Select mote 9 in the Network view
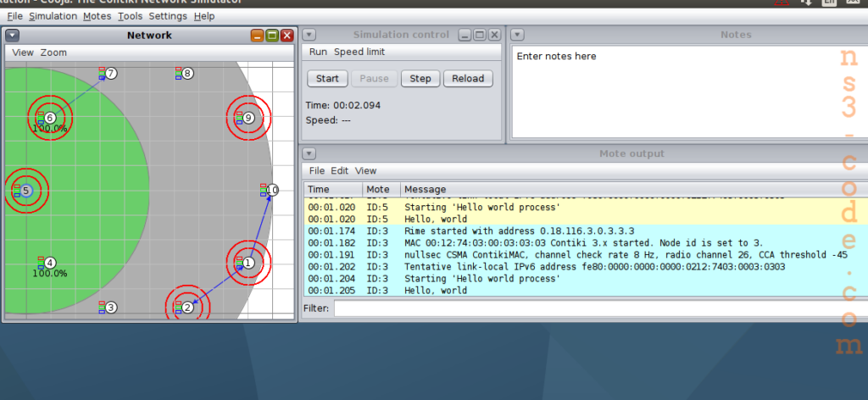Viewport: 868px width, 400px height. point(248,117)
